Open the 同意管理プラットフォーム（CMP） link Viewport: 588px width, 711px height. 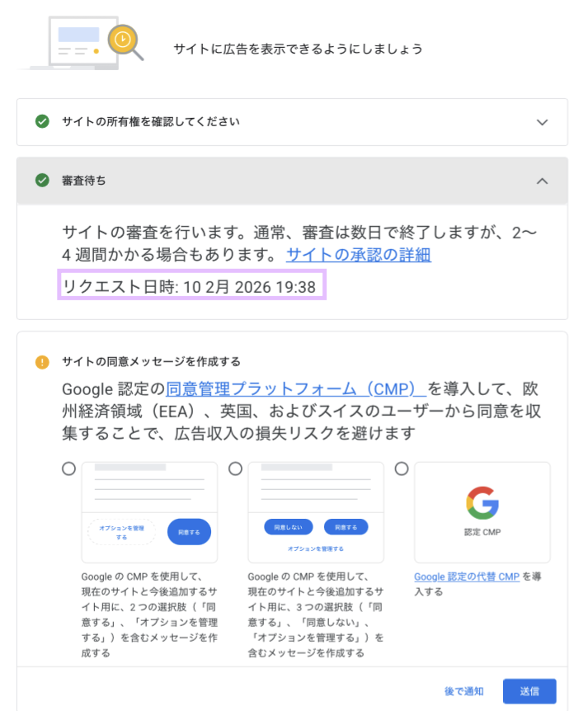(295, 388)
